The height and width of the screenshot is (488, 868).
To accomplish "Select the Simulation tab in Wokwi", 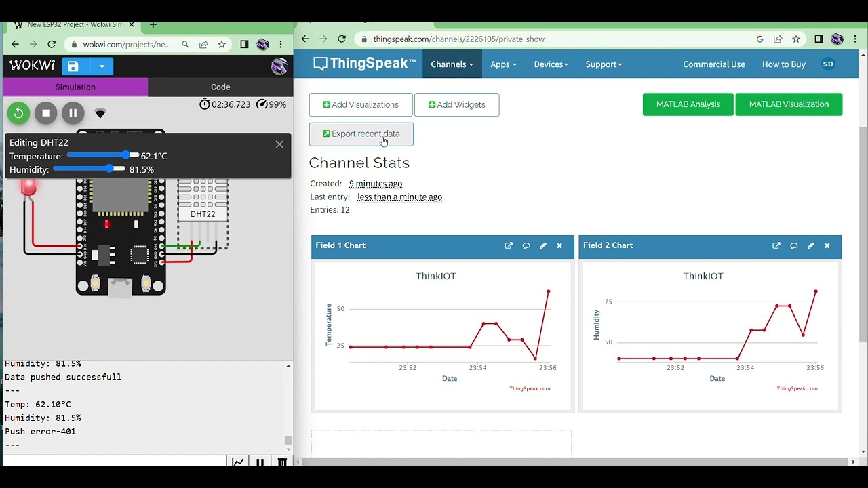I will click(75, 87).
